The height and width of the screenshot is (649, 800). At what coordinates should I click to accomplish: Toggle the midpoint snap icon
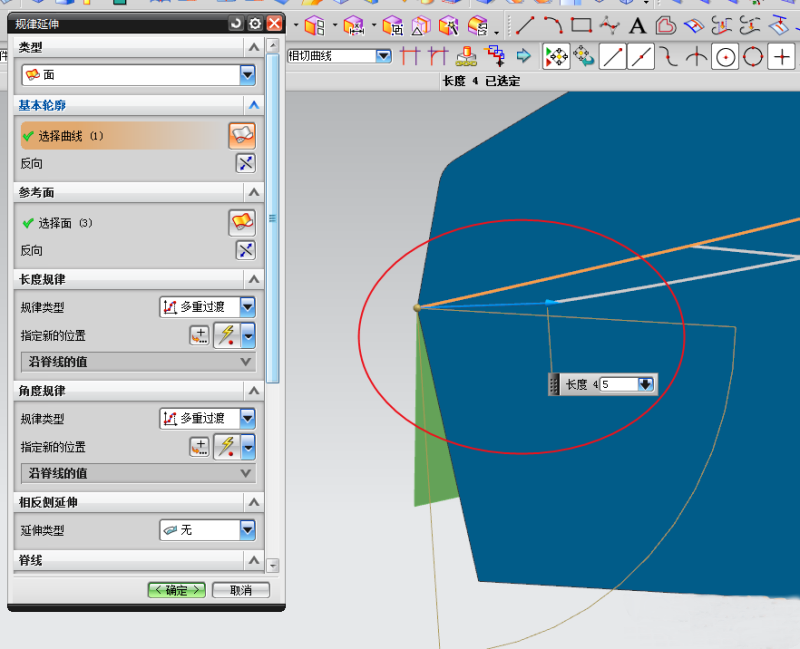[x=641, y=57]
